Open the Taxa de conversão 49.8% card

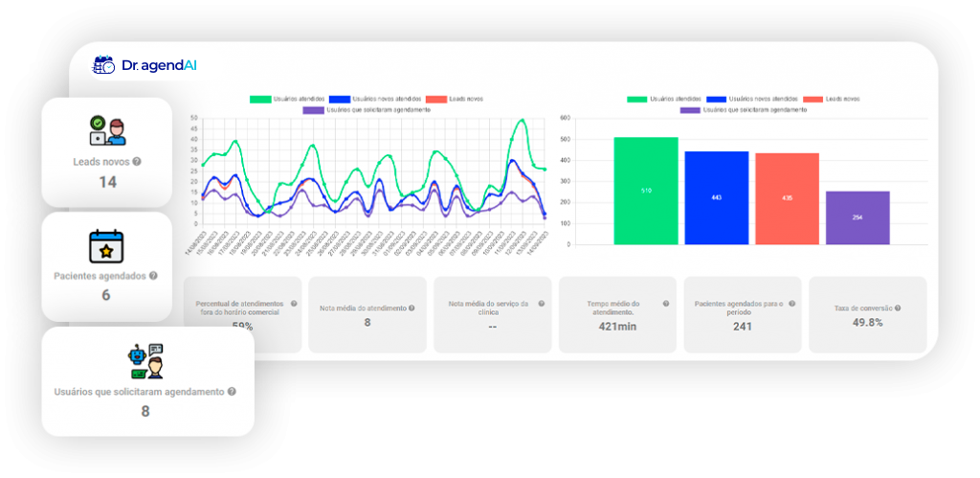(867, 316)
